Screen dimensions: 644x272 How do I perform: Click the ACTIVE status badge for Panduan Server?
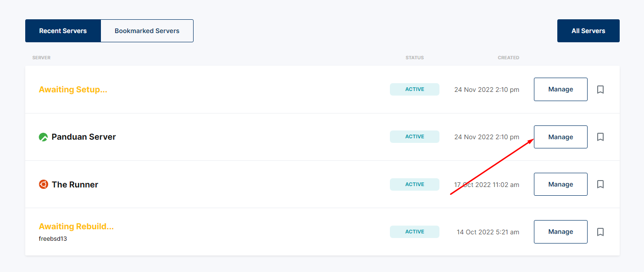click(x=414, y=136)
